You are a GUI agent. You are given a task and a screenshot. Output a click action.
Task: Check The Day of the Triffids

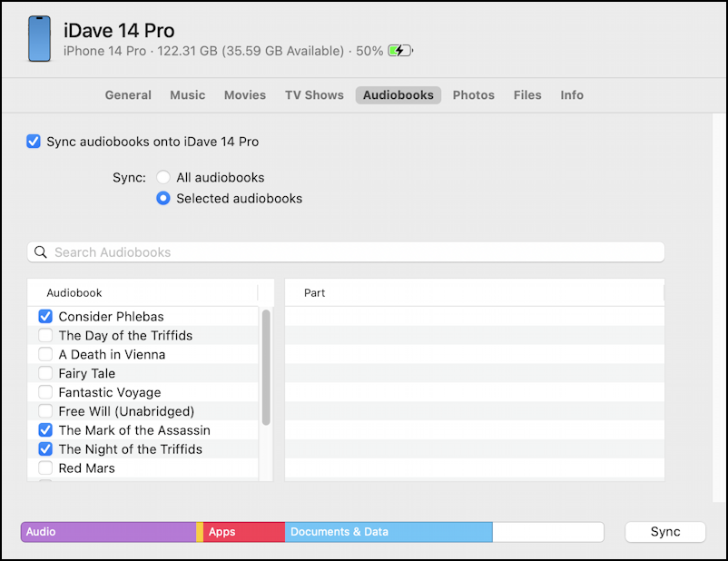point(45,335)
